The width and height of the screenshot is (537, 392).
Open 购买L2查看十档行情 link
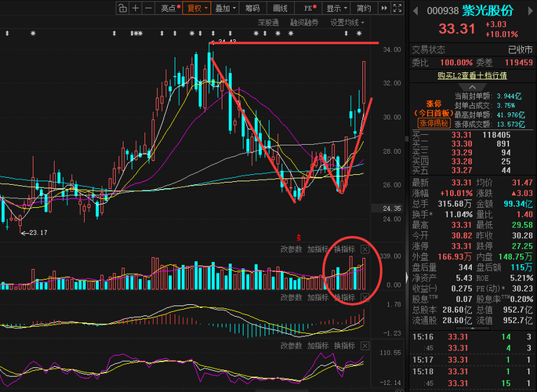coord(472,75)
